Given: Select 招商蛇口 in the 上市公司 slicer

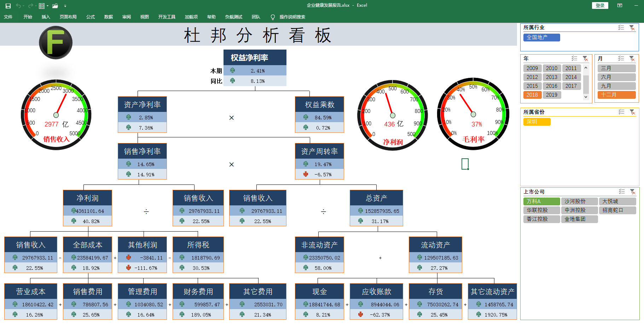Looking at the screenshot, I should (617, 210).
